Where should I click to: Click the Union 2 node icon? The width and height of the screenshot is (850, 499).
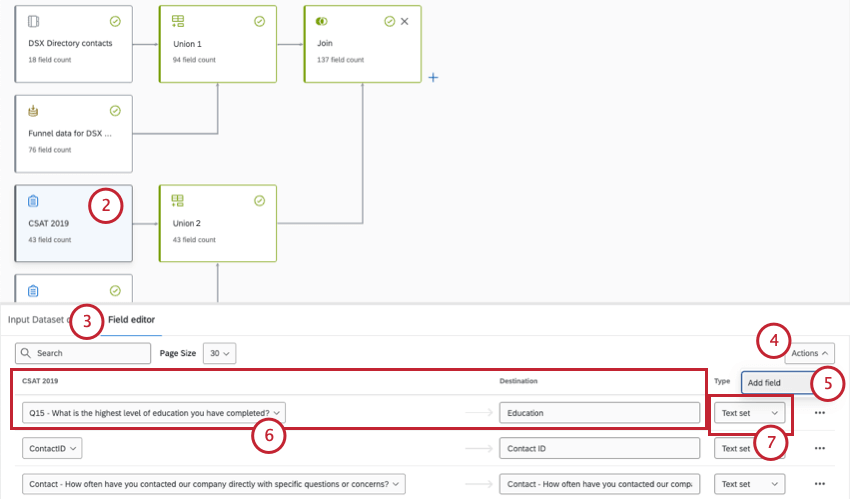click(x=177, y=201)
